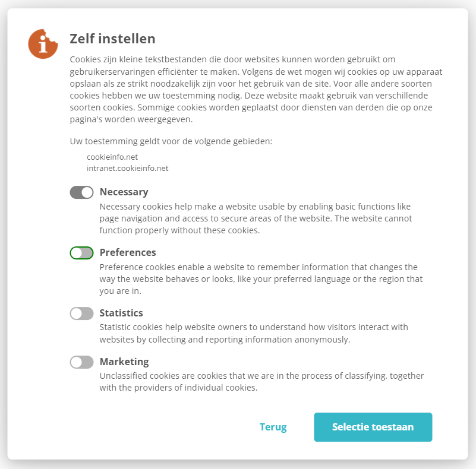Click the Statistic cookies description text

[254, 334]
